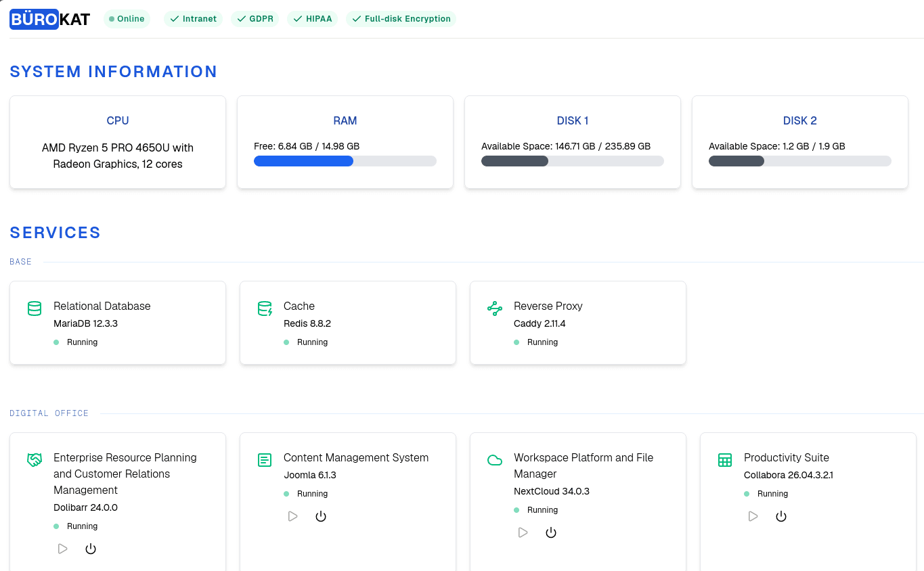Click the 'Joomla 6.1.3' version text
This screenshot has width=924, height=571.
[x=310, y=475]
